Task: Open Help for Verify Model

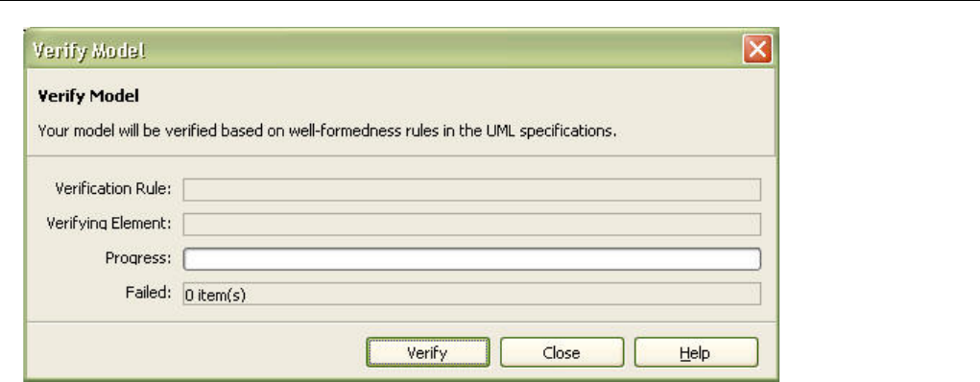Action: (x=696, y=352)
